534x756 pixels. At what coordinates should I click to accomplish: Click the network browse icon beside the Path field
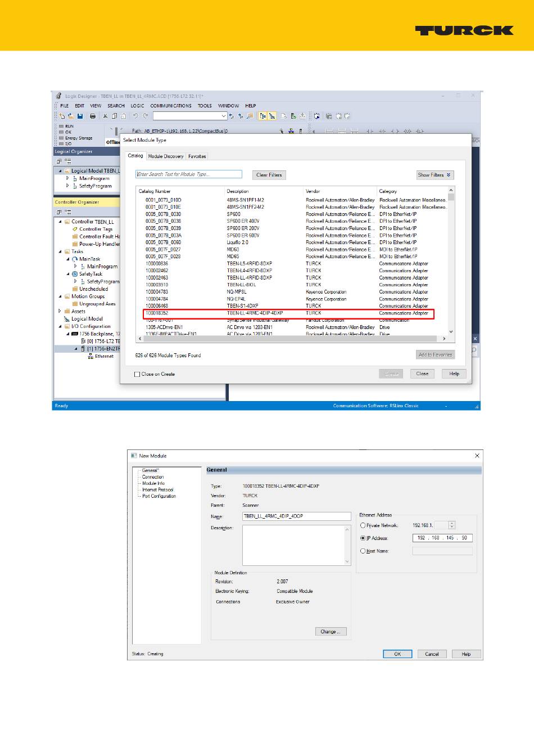(x=291, y=131)
